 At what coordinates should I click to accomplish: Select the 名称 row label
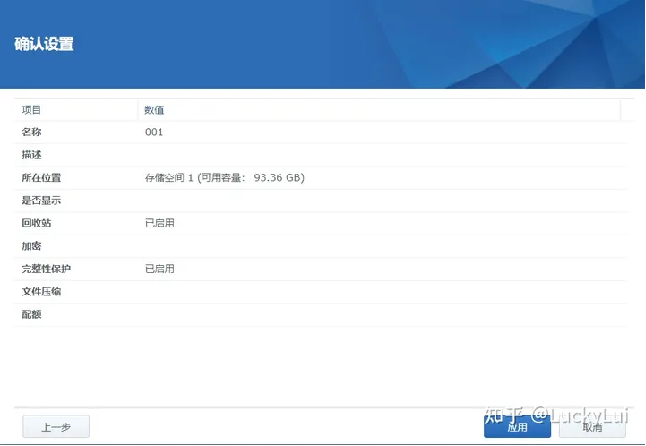tap(31, 132)
